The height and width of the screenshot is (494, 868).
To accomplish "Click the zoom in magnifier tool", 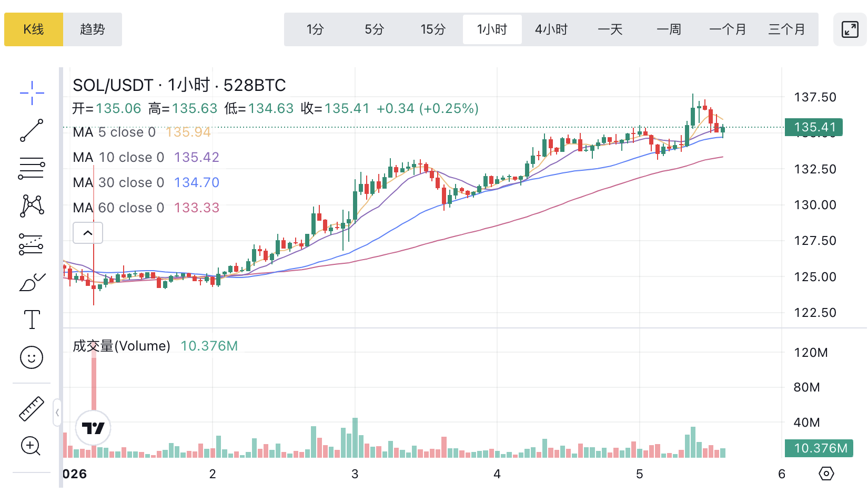I will click(31, 446).
